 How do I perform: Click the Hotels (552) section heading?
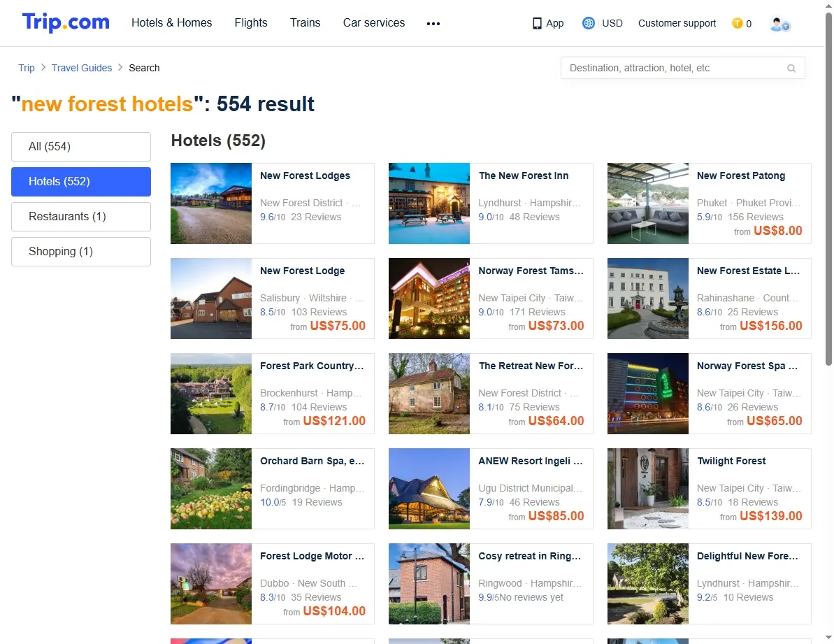[218, 141]
